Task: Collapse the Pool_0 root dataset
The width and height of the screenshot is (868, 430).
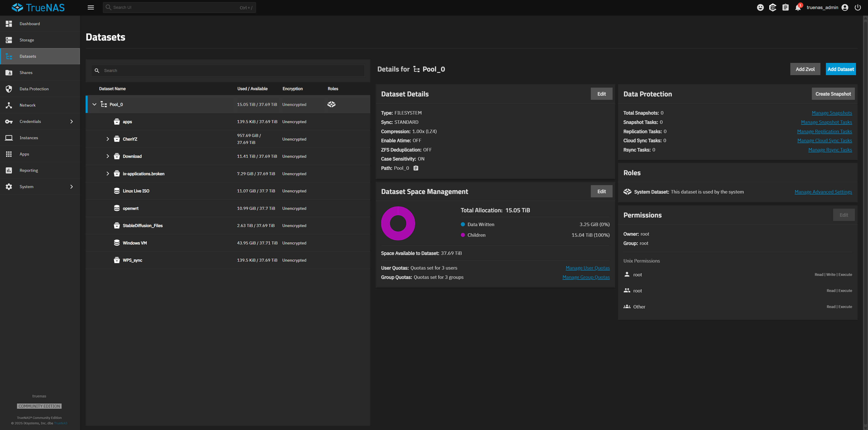Action: [94, 104]
